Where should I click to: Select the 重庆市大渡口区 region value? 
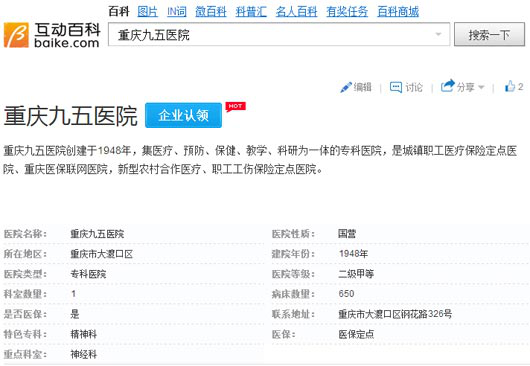pyautogui.click(x=101, y=254)
